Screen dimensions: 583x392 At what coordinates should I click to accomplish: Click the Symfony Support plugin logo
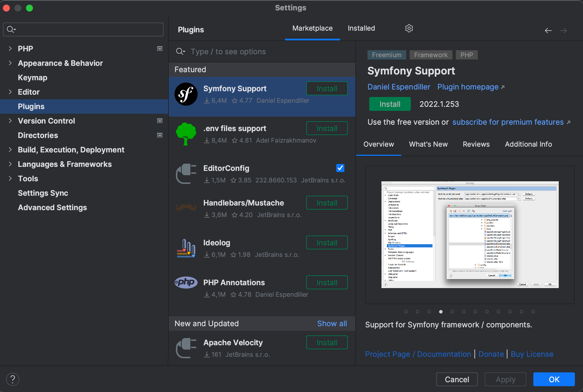[186, 94]
